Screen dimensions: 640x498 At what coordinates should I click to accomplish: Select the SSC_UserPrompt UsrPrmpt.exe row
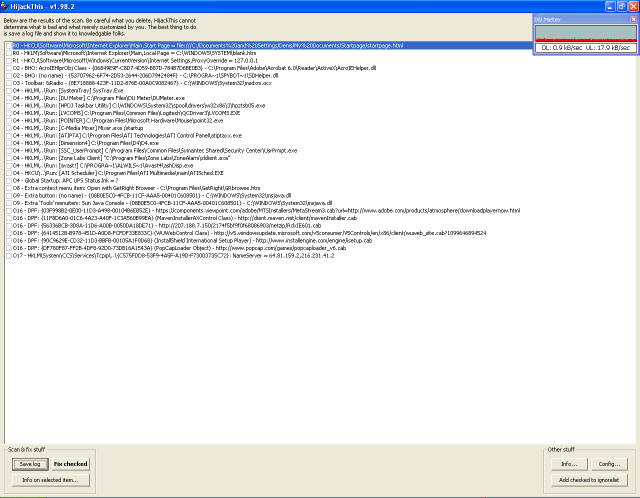(155, 151)
